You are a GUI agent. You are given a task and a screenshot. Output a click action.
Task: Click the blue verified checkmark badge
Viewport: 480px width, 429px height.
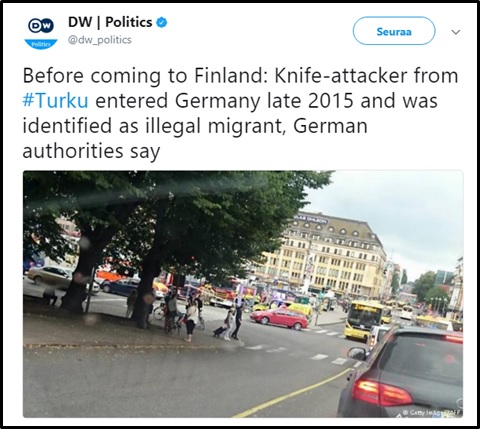[162, 23]
